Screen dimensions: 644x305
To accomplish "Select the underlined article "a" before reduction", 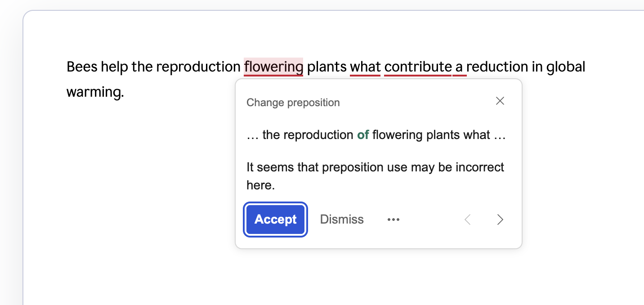I will (459, 67).
